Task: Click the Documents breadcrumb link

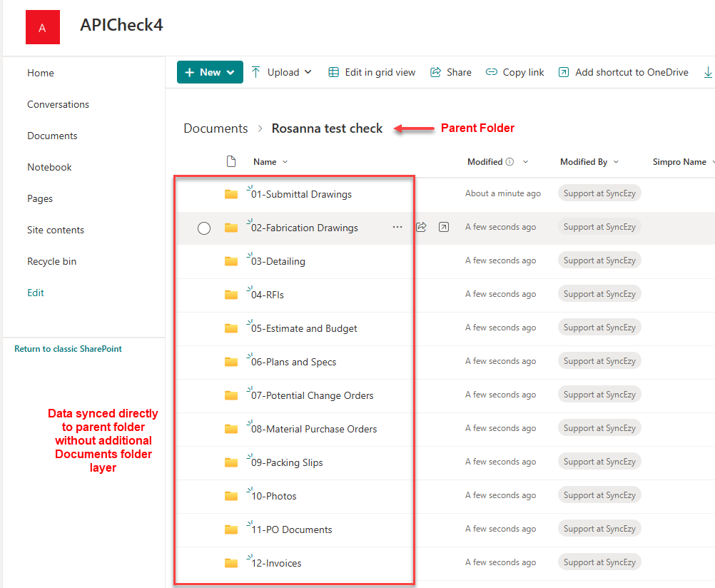Action: coord(215,128)
